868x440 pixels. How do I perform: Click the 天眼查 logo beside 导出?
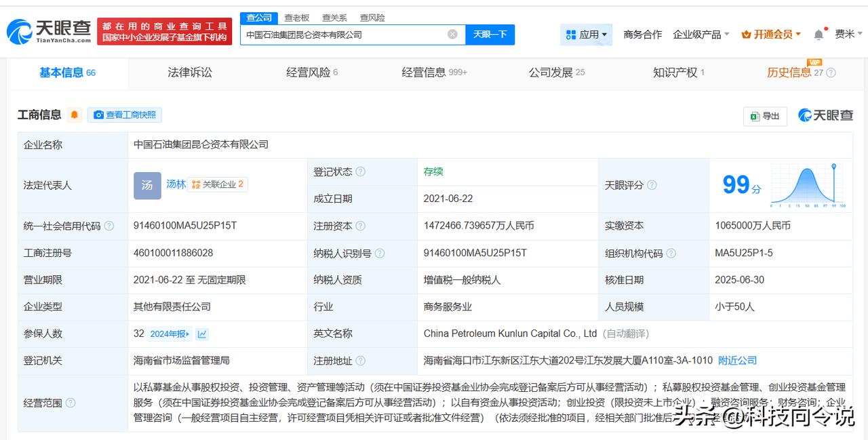[825, 115]
